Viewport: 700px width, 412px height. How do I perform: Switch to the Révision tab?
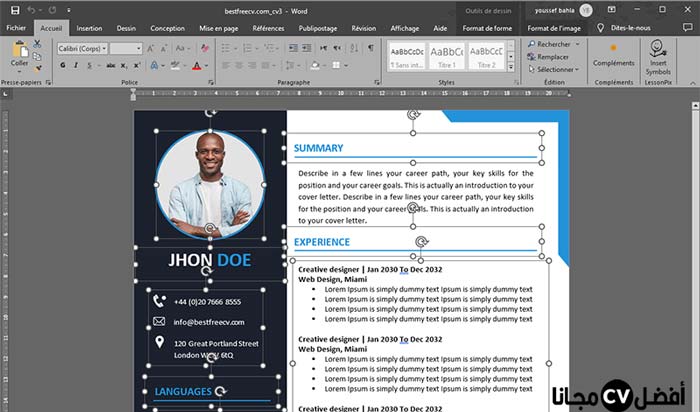tap(363, 28)
